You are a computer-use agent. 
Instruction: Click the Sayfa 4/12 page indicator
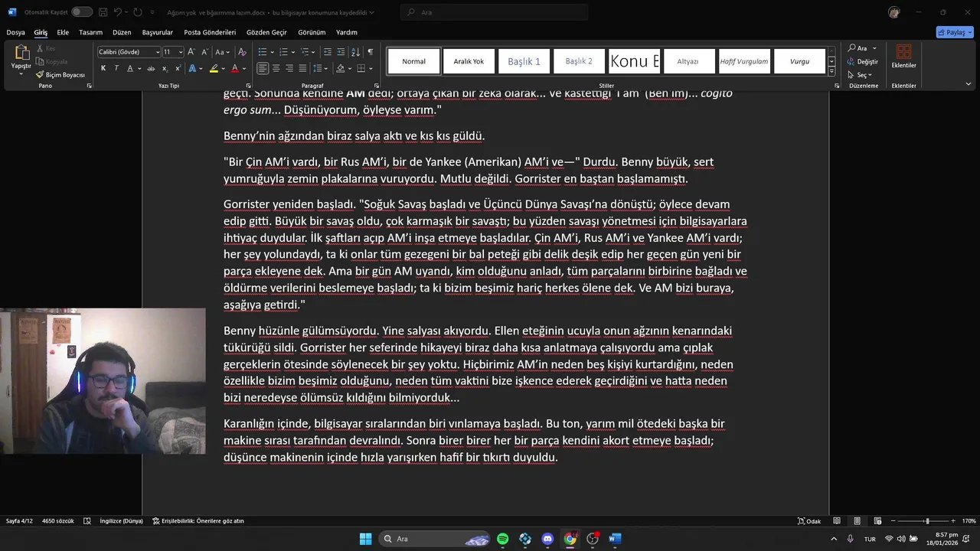click(19, 521)
